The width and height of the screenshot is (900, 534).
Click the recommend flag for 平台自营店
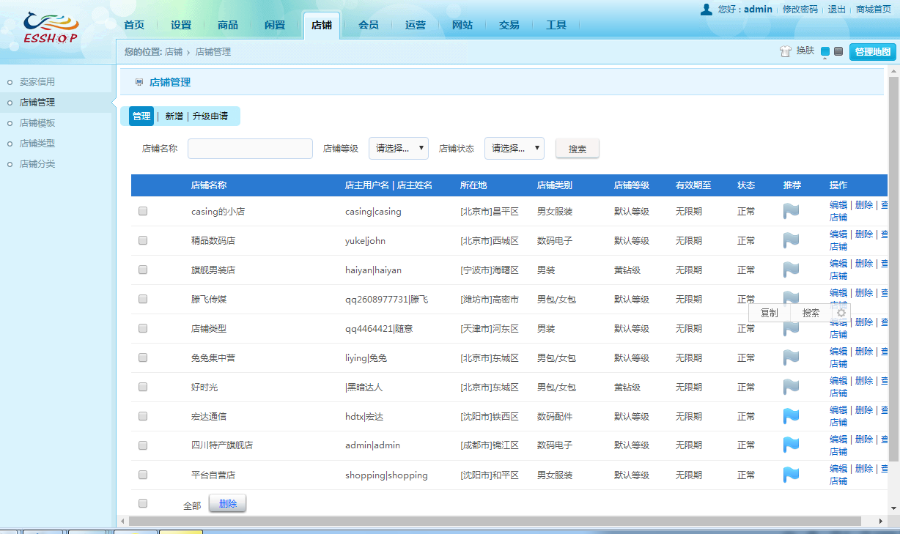(791, 474)
